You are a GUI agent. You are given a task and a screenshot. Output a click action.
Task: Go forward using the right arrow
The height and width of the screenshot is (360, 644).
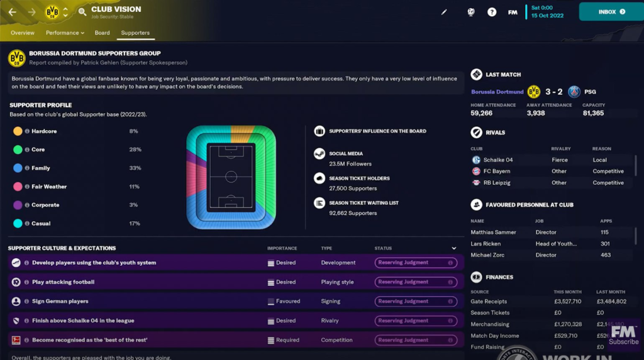point(31,12)
